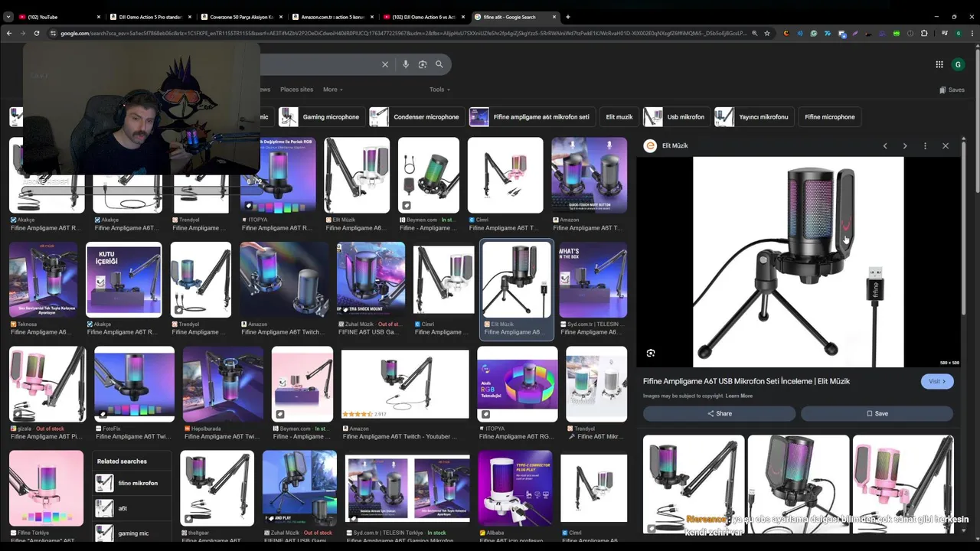Open the Chrome zoom indicator icon
The image size is (980, 551).
(x=754, y=33)
